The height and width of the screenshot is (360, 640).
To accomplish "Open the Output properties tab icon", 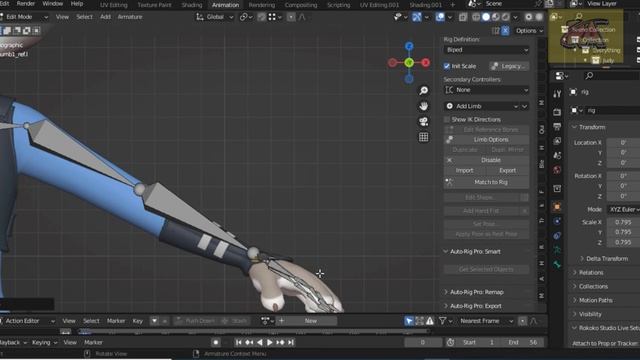I will pos(557,127).
